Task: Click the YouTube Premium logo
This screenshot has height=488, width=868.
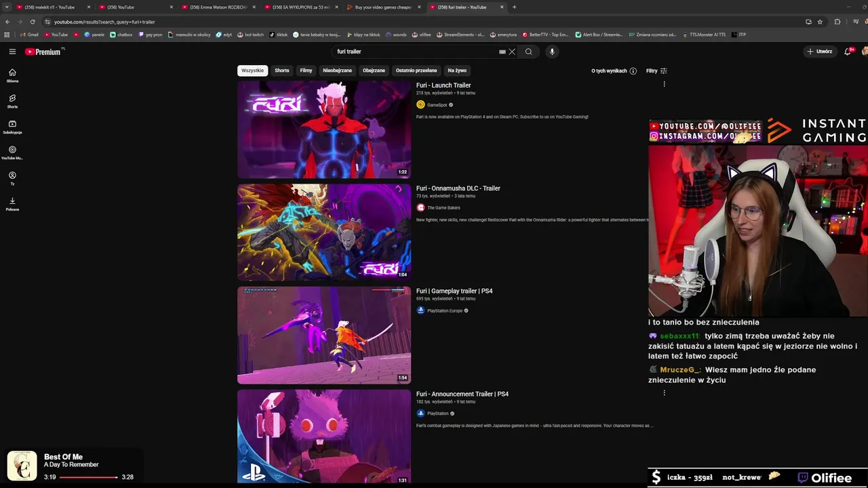Action: (x=45, y=52)
